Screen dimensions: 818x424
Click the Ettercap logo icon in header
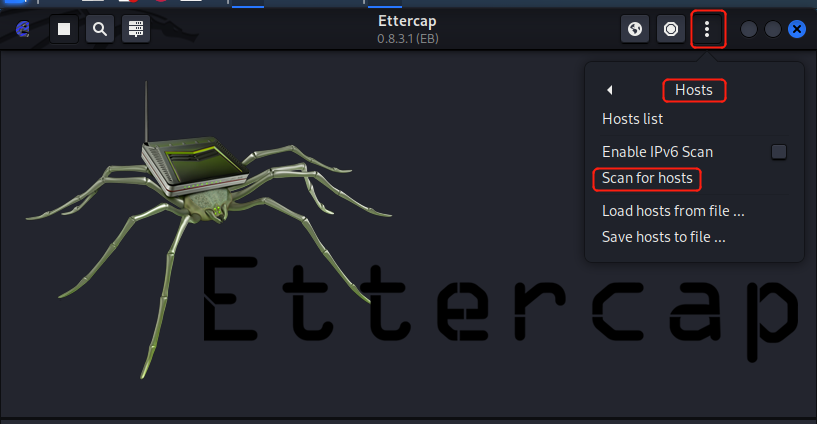22,29
